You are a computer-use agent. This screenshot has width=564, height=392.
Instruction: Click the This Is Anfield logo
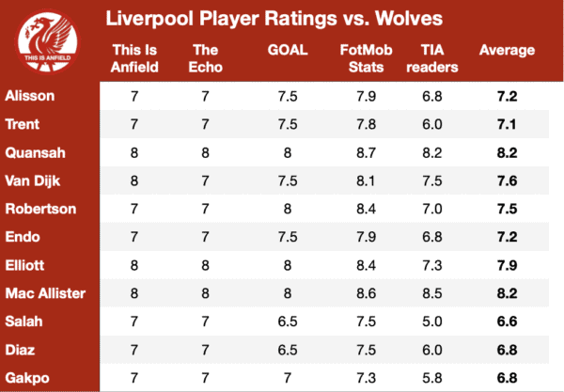48,41
